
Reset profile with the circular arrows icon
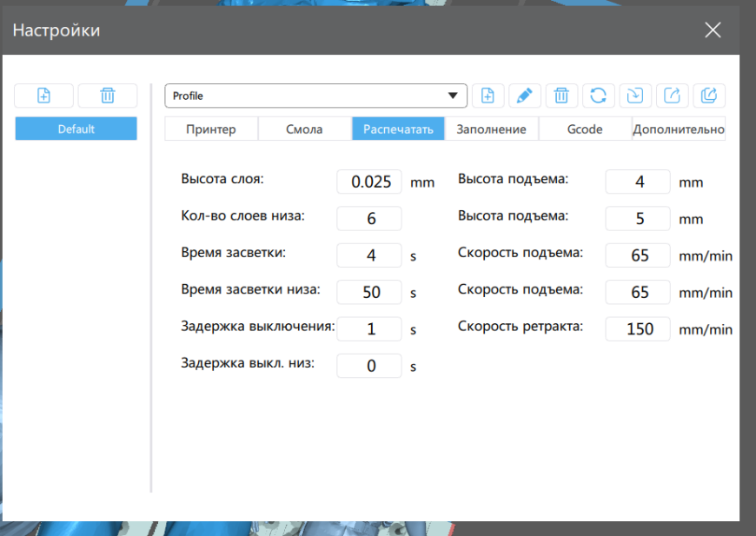(x=599, y=96)
